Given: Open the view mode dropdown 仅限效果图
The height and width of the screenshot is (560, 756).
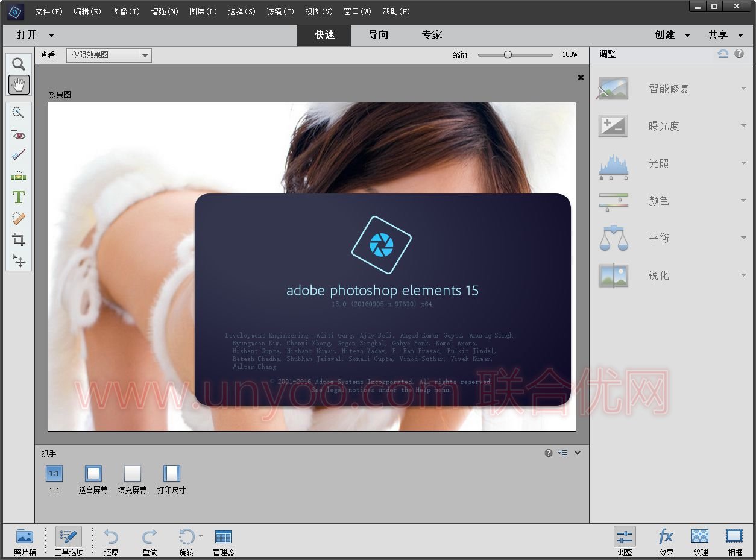Looking at the screenshot, I should (x=109, y=55).
